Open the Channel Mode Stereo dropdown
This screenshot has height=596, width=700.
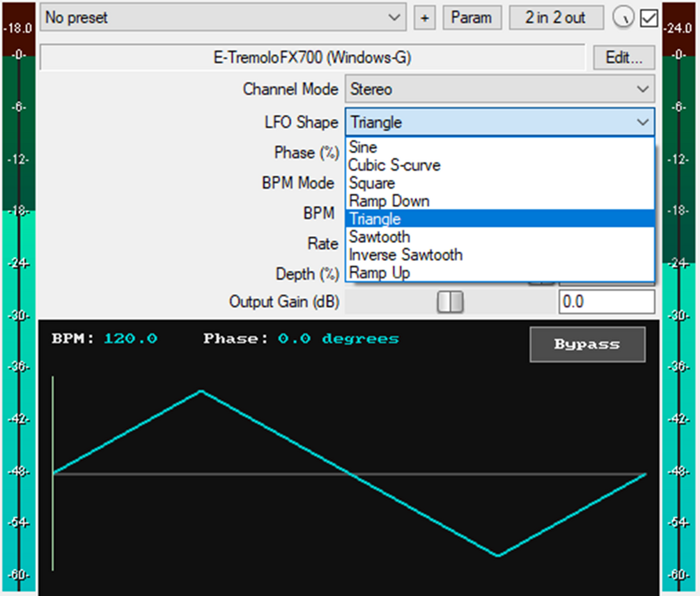(499, 89)
